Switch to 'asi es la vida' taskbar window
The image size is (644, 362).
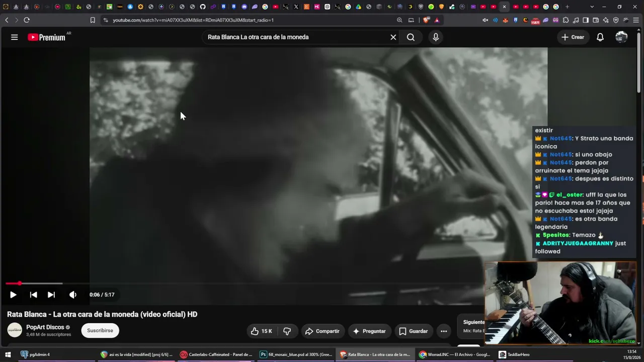137,354
